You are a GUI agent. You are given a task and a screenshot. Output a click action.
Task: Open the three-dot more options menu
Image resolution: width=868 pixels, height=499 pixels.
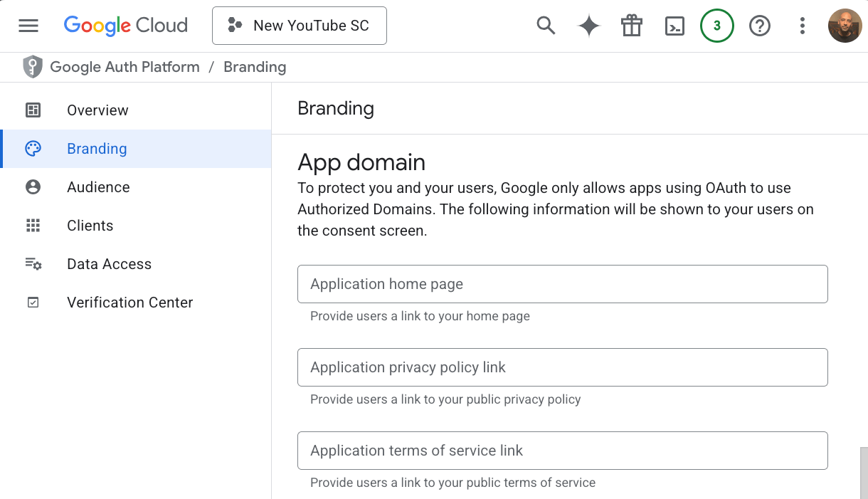coord(802,26)
